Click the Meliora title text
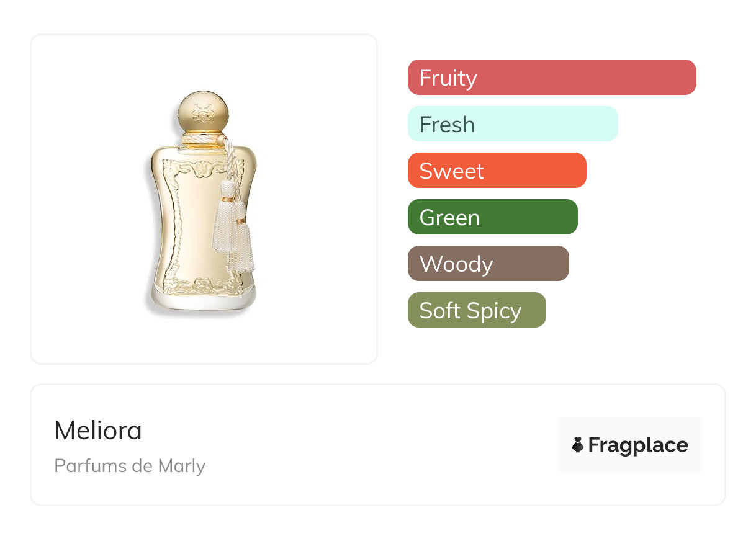This screenshot has height=536, width=756. [98, 431]
